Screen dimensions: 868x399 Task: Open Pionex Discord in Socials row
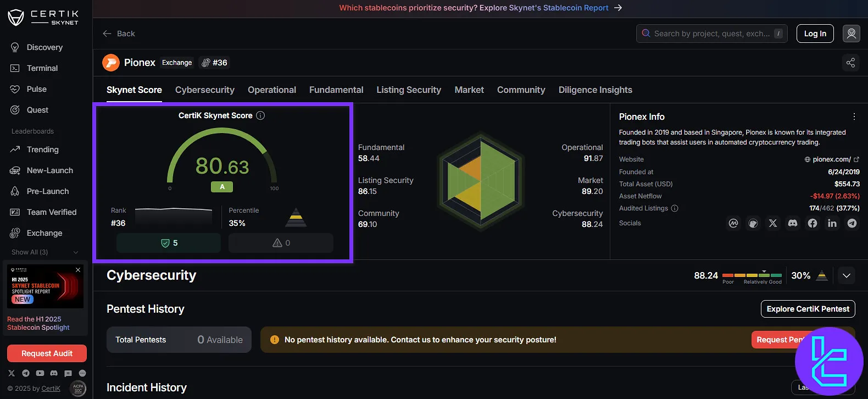(x=792, y=223)
